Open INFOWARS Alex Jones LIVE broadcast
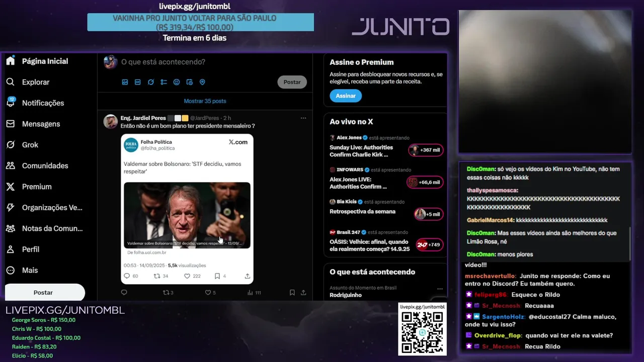This screenshot has width=644, height=362. click(x=358, y=183)
